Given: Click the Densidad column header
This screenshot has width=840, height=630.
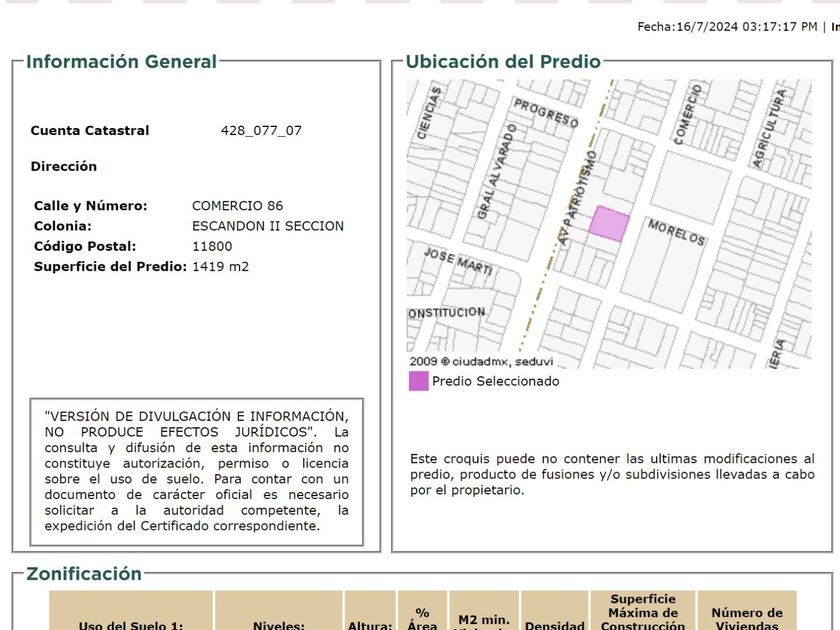Looking at the screenshot, I should (x=553, y=624).
